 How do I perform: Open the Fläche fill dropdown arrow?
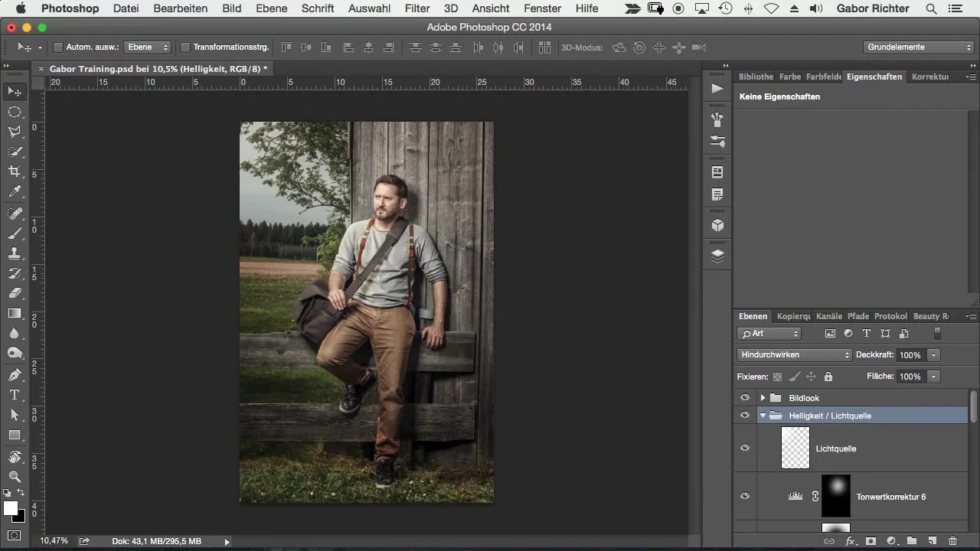[x=933, y=377]
